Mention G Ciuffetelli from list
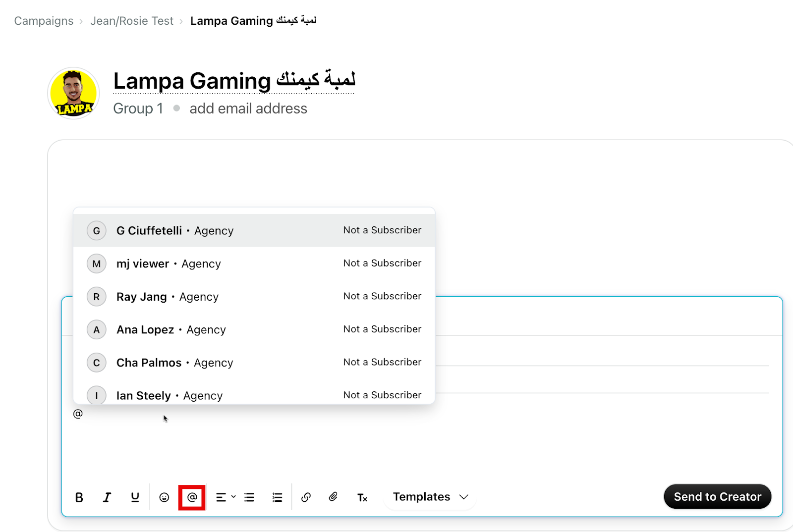Viewport: 793px width, 532px height. [254, 230]
